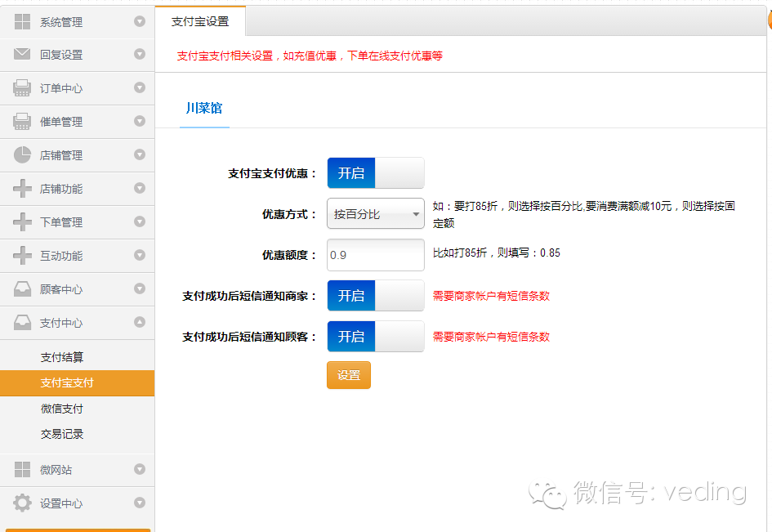The width and height of the screenshot is (772, 532).
Task: Toggle 支付成功后短信通知商家 switch
Action: [x=376, y=296]
